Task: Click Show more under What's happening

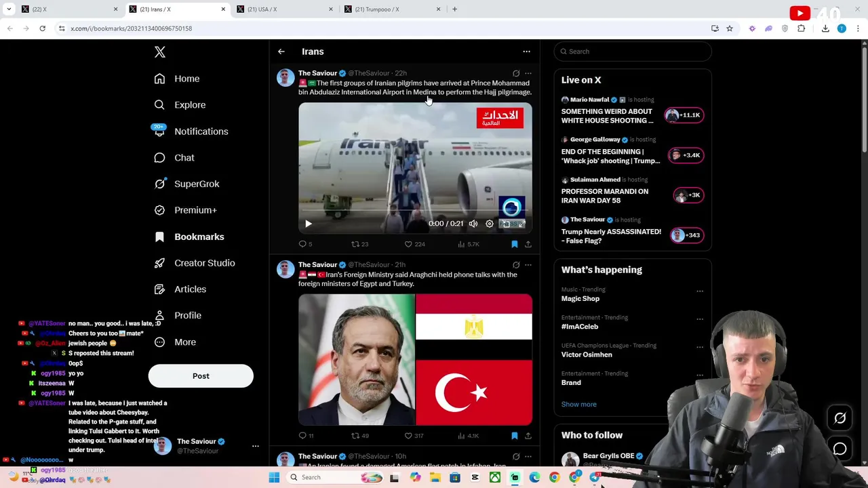Action: [578, 405]
